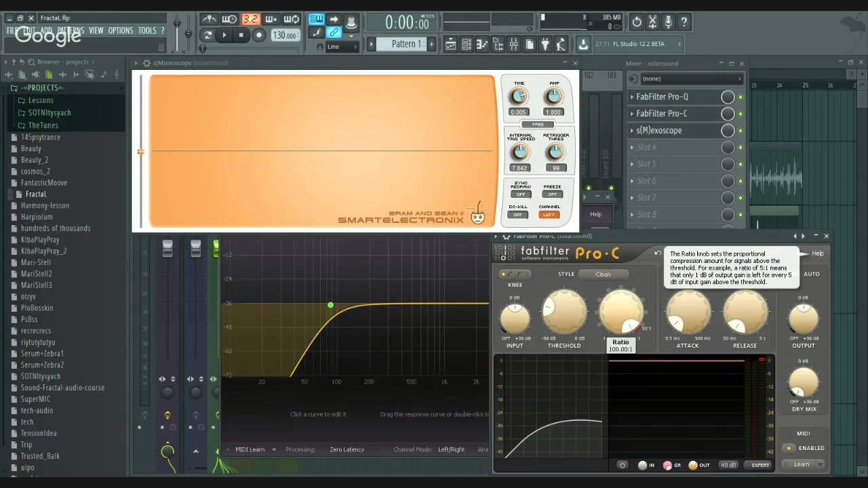Screen dimensions: 868x488
Task: Open the TOOLS menu
Action: pyautogui.click(x=147, y=30)
